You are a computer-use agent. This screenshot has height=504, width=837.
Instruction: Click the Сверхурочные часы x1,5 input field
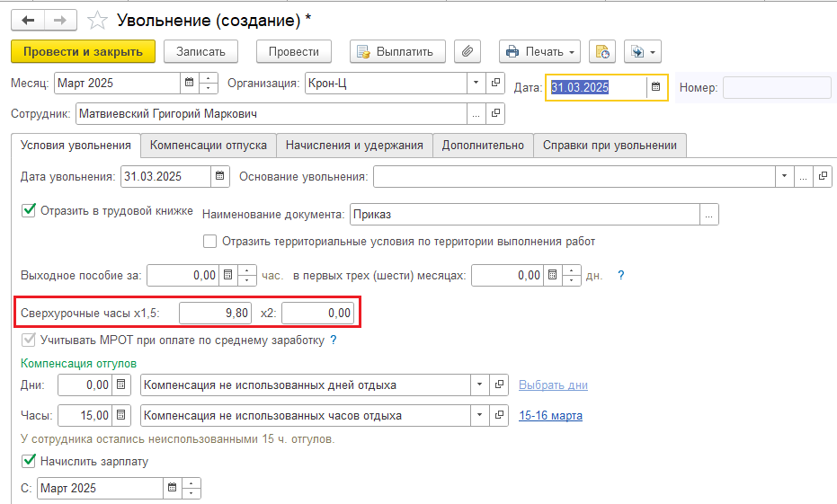click(x=217, y=313)
